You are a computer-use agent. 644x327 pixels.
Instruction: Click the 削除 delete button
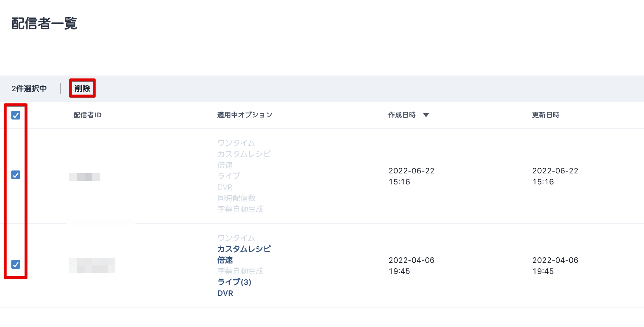[x=82, y=88]
